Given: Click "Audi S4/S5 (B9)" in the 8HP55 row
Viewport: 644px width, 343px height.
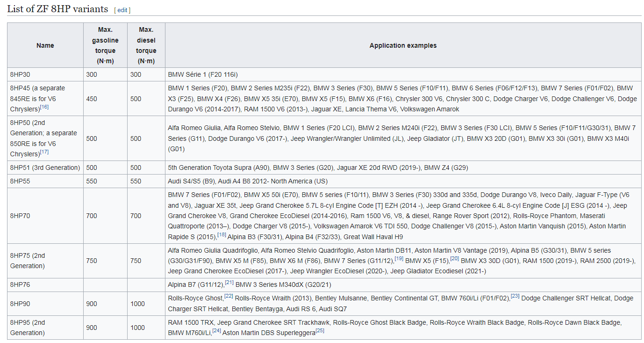Looking at the screenshot, I should click(192, 181).
